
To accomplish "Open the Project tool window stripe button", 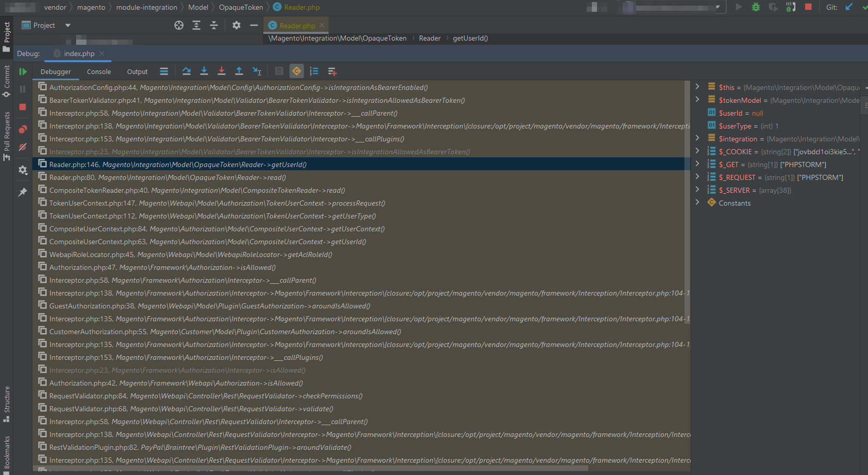I will [x=7, y=37].
